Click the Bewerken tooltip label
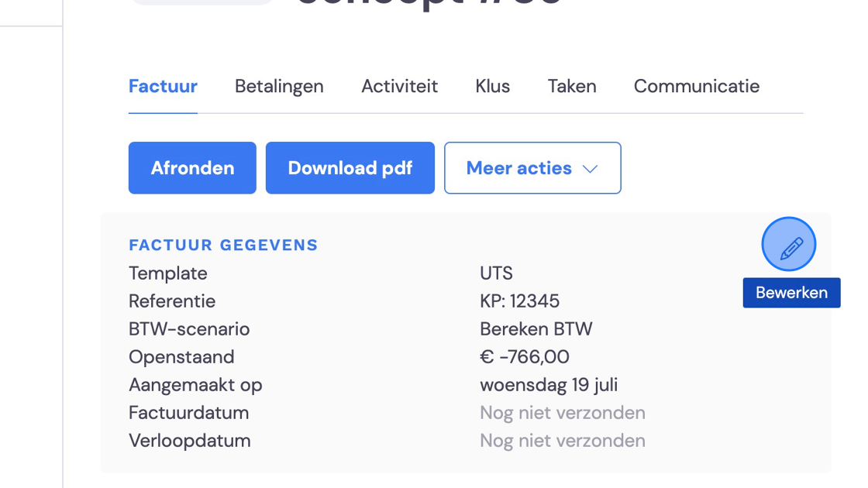 click(x=791, y=293)
